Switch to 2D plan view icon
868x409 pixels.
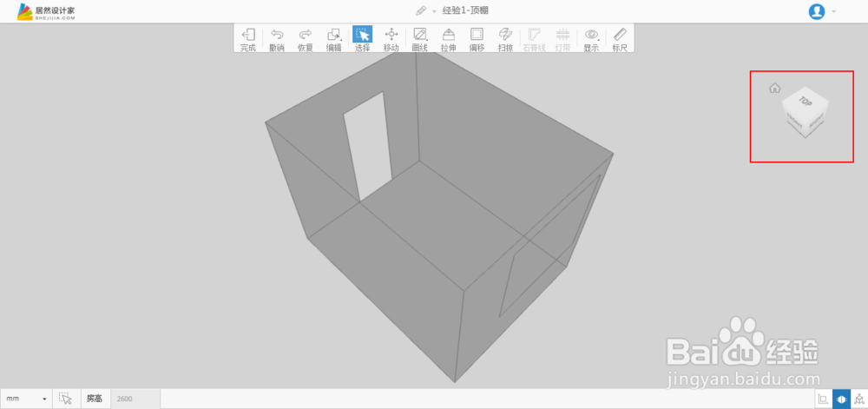(823, 399)
